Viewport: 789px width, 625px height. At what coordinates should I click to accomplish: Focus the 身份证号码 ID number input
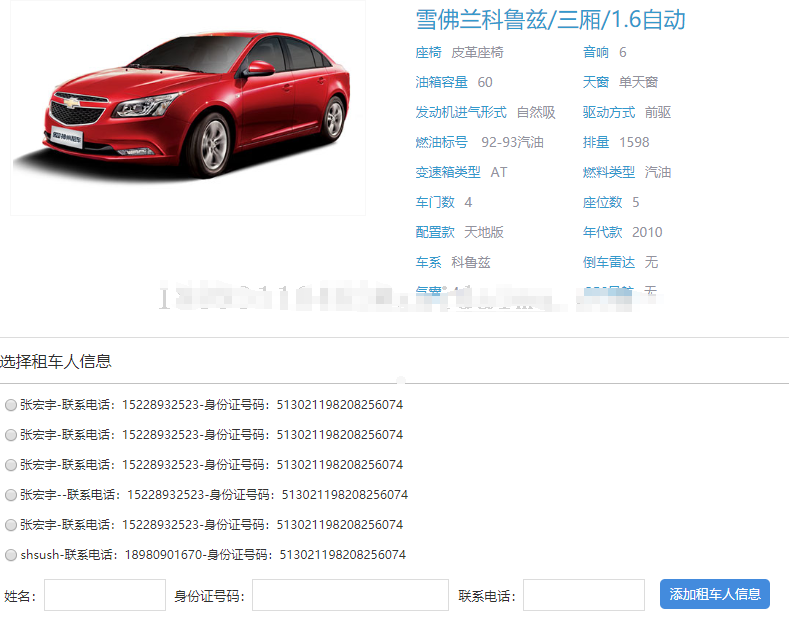[350, 595]
